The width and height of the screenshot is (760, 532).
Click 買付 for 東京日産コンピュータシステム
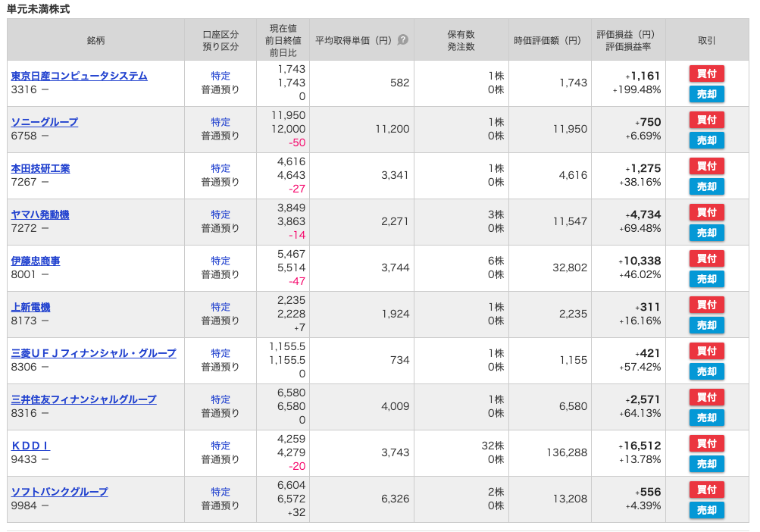point(707,74)
